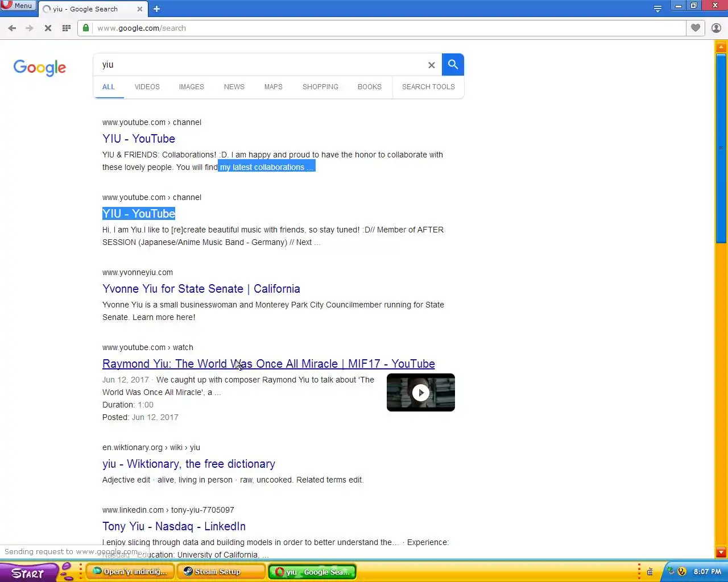
Task: Open the Speed Dial grid icon
Action: pyautogui.click(x=66, y=28)
